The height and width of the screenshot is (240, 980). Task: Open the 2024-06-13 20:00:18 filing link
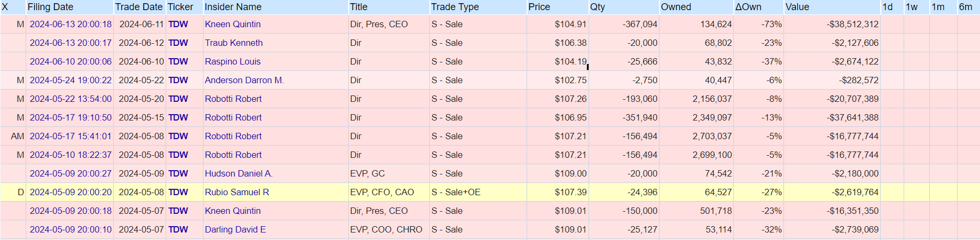click(x=70, y=24)
